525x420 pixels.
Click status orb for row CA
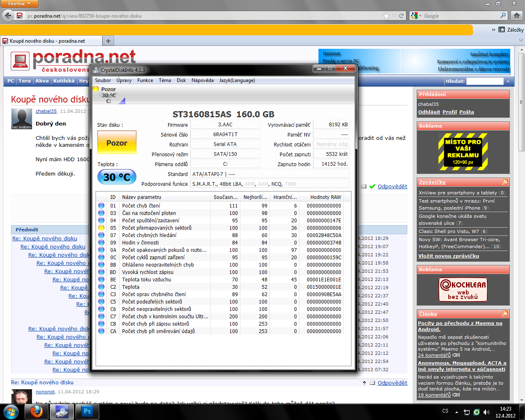click(x=101, y=331)
